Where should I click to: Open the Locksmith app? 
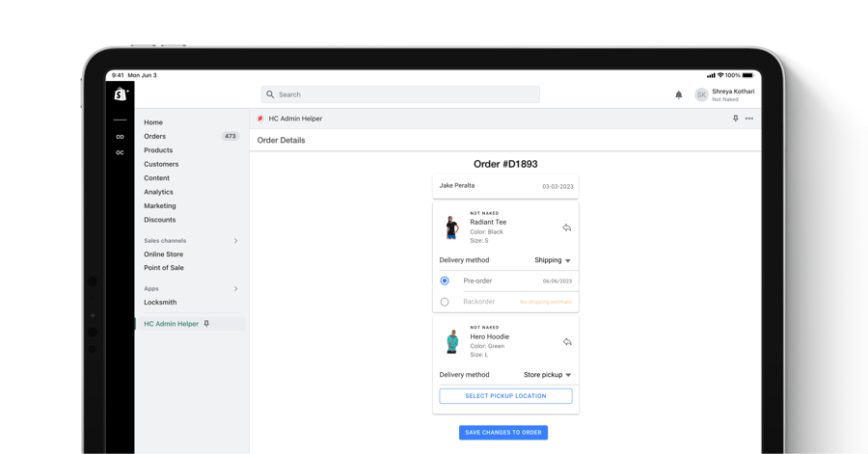[160, 303]
